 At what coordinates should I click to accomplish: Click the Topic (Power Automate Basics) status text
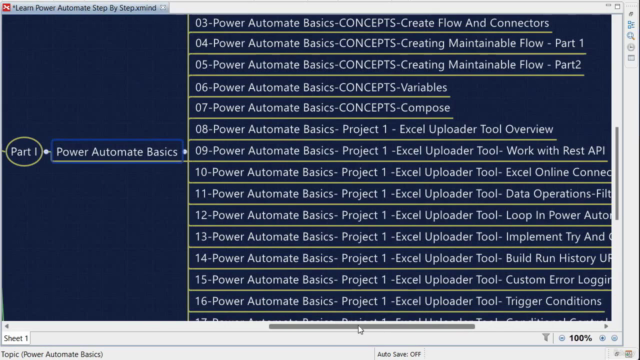52,354
